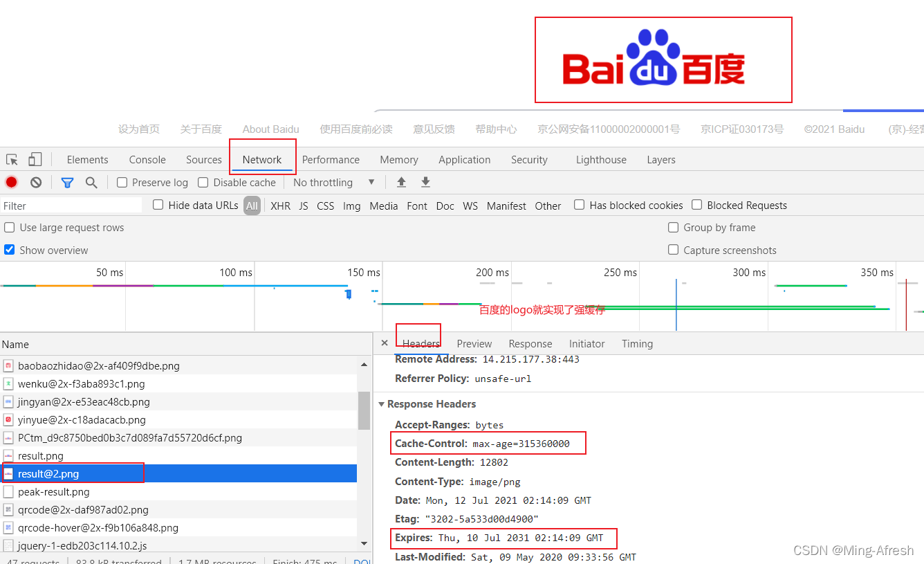The width and height of the screenshot is (924, 564).
Task: Show the Headers detail tab
Action: pos(421,344)
